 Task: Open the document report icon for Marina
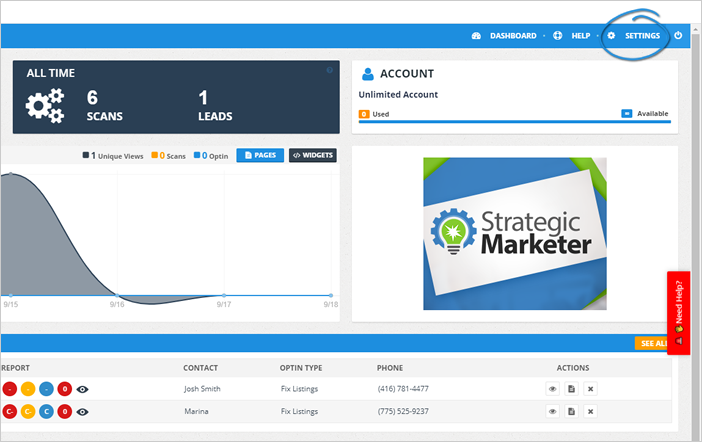click(571, 411)
